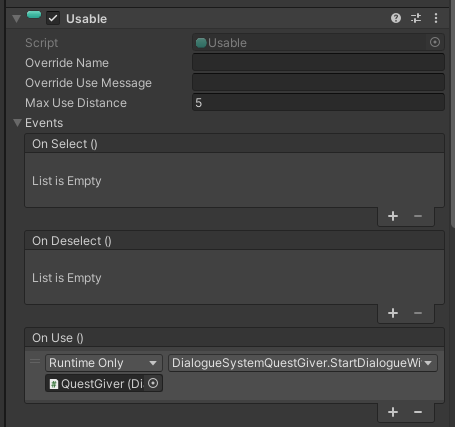Viewport: 455px width, 427px height.
Task: Open the DialogueSystemQuestGiver function dropdown
Action: 303,363
